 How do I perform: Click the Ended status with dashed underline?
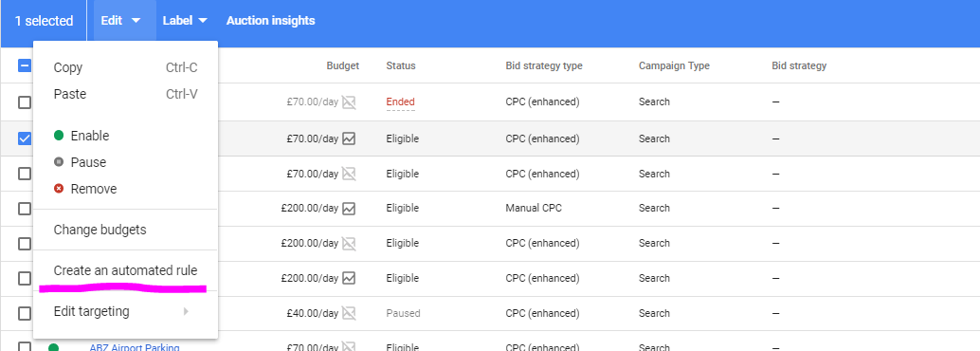(x=401, y=102)
